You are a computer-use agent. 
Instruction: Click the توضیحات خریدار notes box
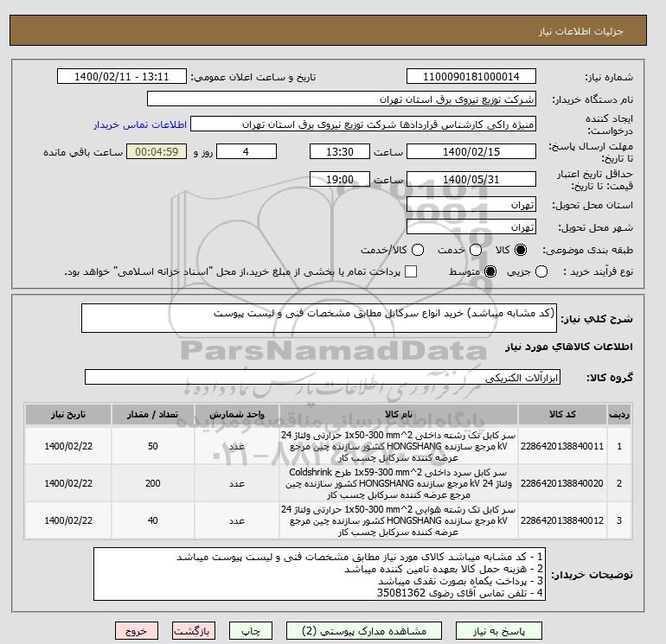pos(319,574)
